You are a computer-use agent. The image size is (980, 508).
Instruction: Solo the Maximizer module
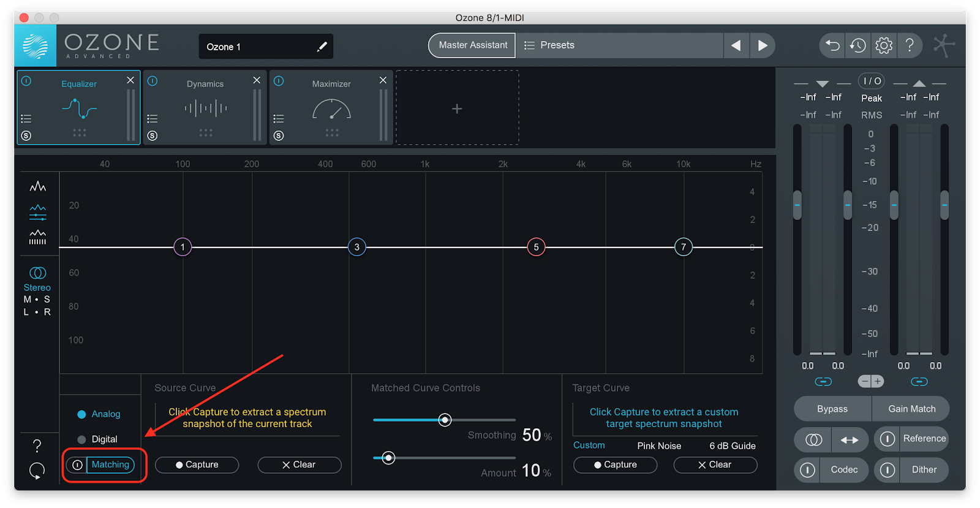coord(279,136)
